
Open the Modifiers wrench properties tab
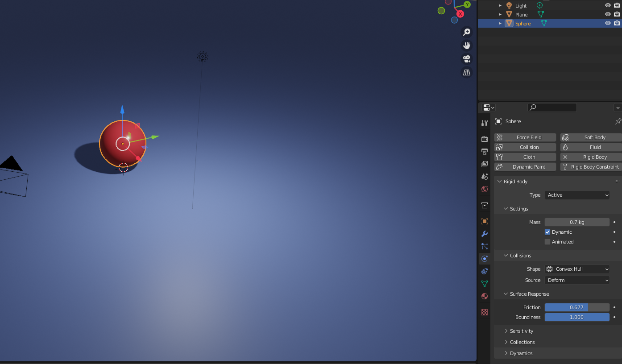[485, 234]
